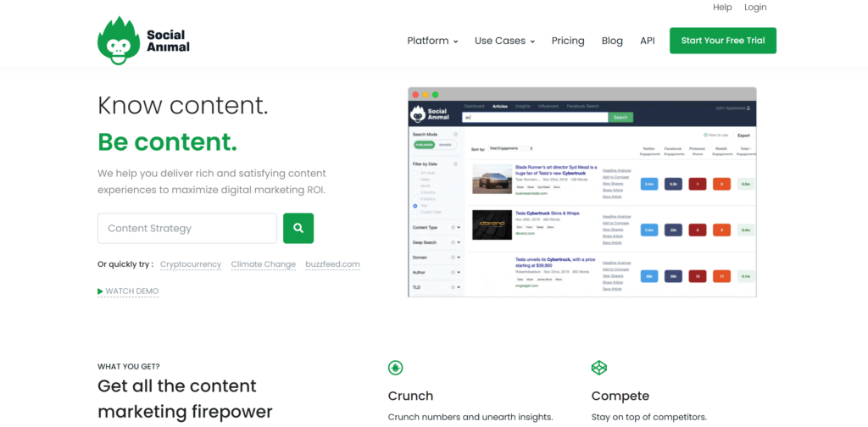The image size is (868, 427).
Task: Click the green magnifier search button
Action: [298, 228]
